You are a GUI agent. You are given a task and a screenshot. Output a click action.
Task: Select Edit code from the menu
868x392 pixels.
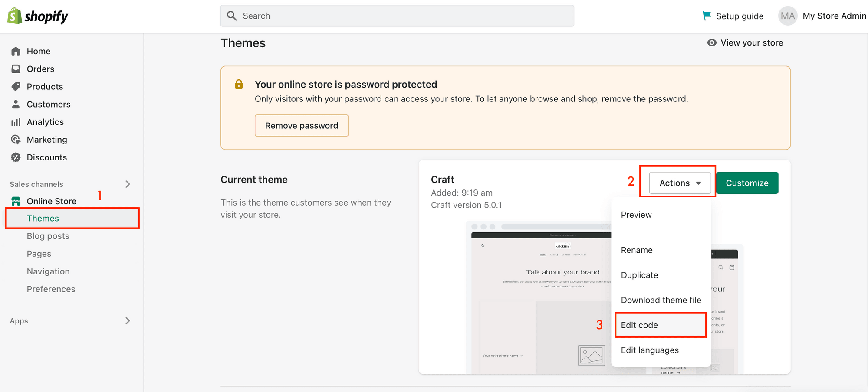click(639, 325)
